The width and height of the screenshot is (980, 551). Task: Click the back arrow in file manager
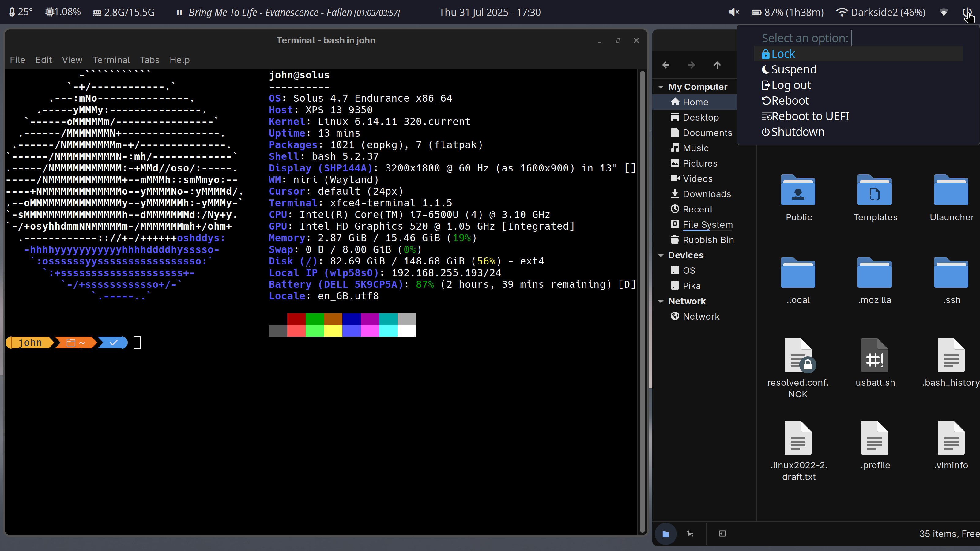coord(666,65)
